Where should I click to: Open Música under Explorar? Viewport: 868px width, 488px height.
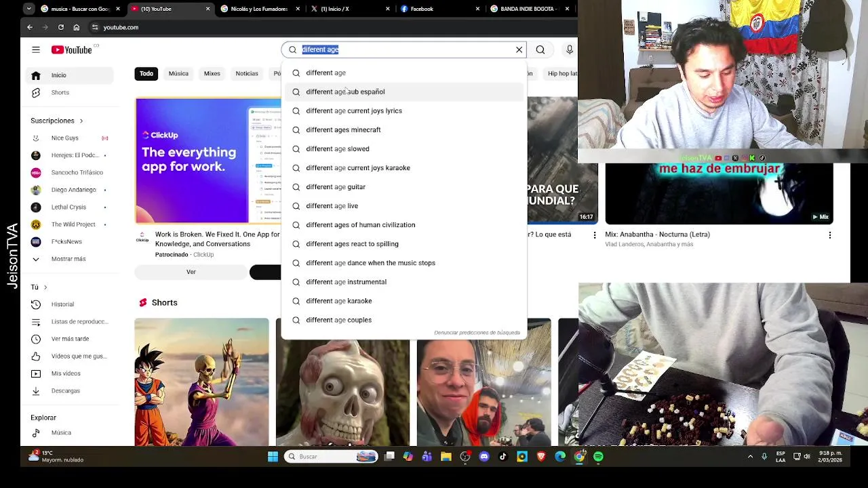coord(68,432)
